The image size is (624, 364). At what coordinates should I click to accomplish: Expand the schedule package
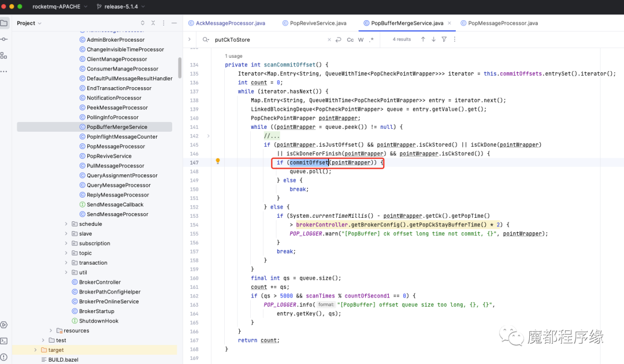coord(66,224)
